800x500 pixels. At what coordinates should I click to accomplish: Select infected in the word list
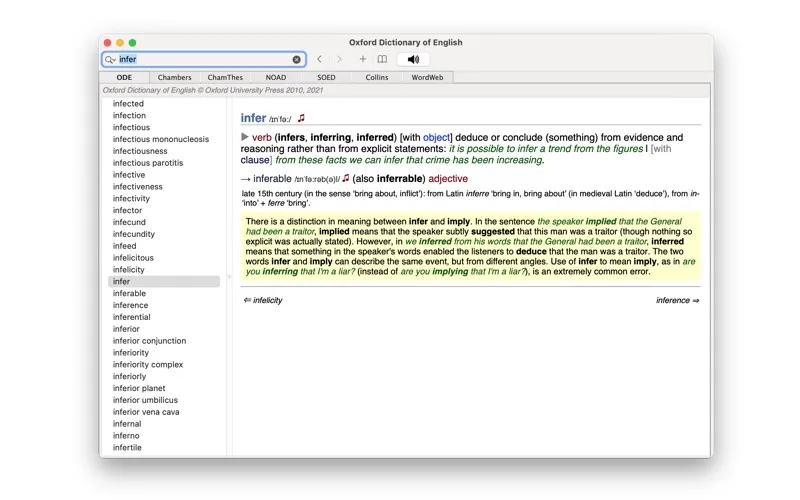coord(128,104)
